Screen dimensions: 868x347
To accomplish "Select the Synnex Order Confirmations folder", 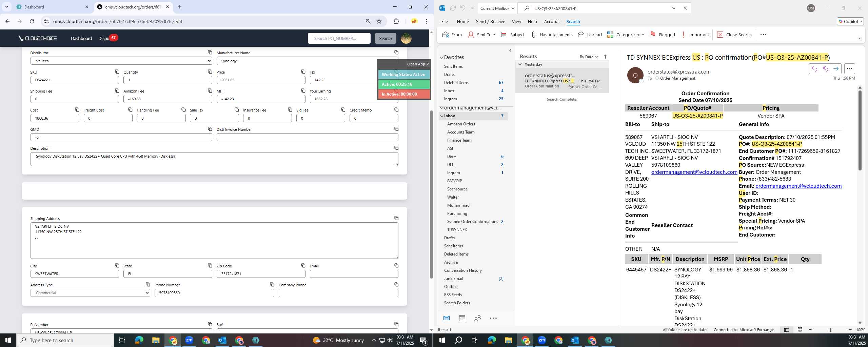I will [472, 222].
